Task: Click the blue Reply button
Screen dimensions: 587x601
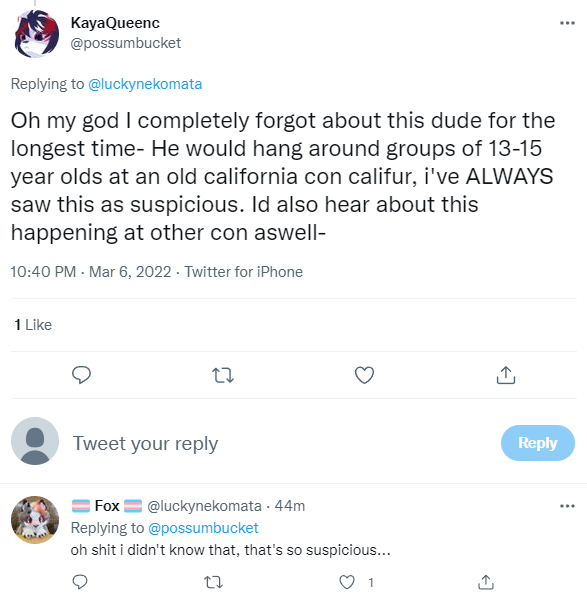Action: (x=538, y=443)
